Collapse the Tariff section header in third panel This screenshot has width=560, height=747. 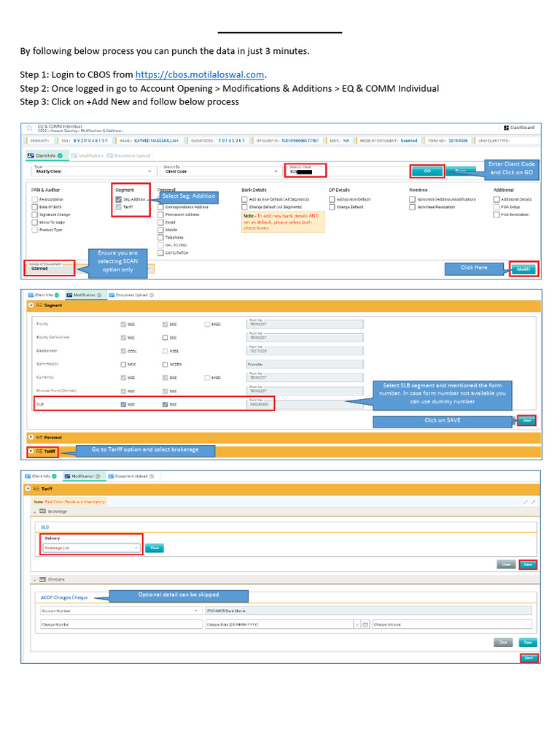[282, 489]
